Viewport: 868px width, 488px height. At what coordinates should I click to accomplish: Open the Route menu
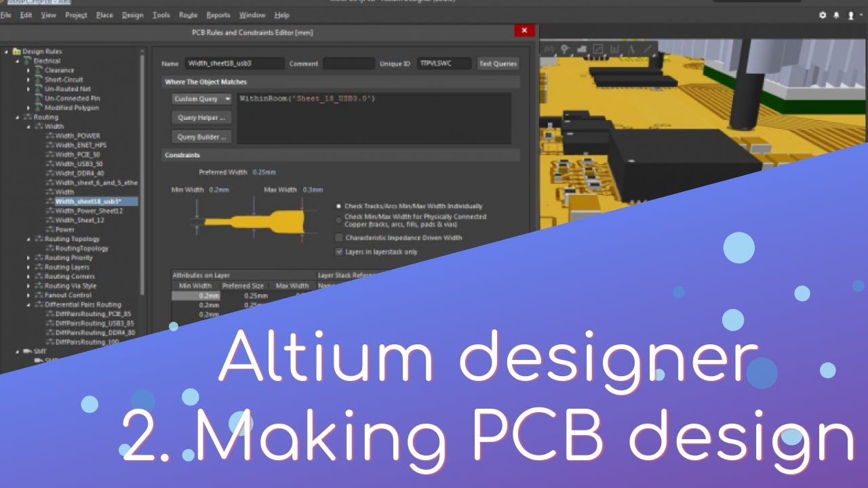(x=188, y=15)
